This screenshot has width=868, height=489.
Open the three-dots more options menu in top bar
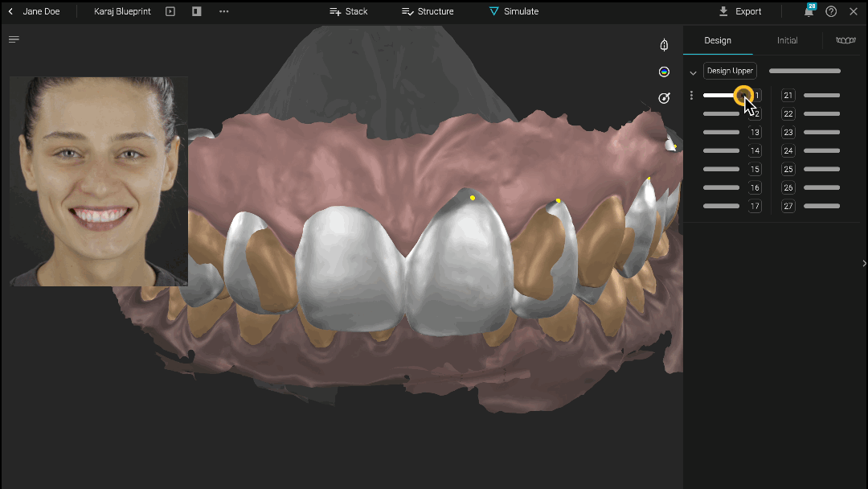pos(223,11)
